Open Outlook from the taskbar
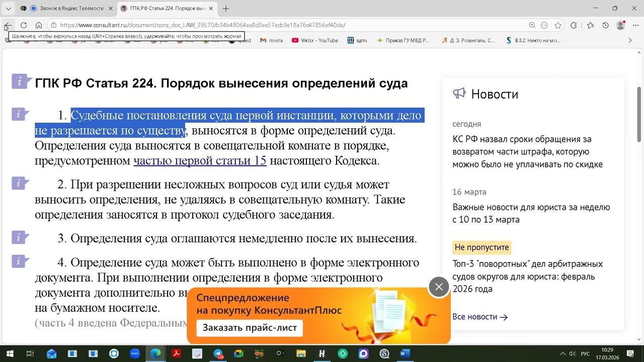Viewport: 644px width, 362px height. pos(51,353)
